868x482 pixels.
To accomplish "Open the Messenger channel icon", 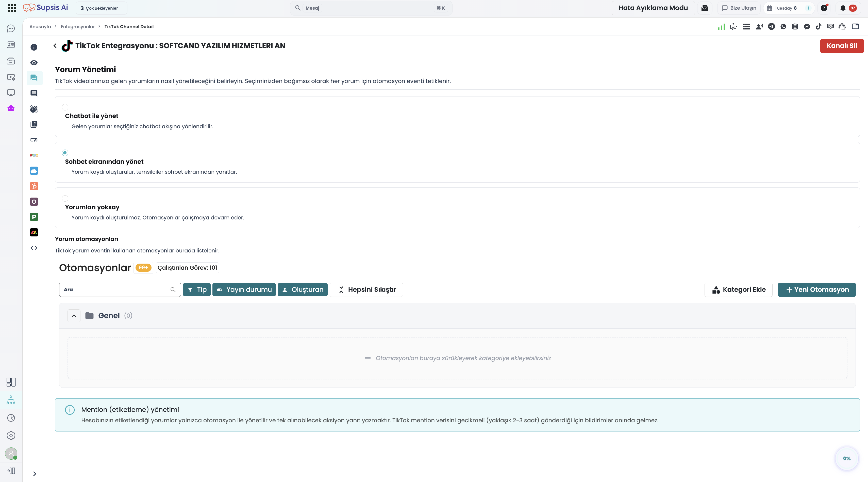I will (x=807, y=27).
